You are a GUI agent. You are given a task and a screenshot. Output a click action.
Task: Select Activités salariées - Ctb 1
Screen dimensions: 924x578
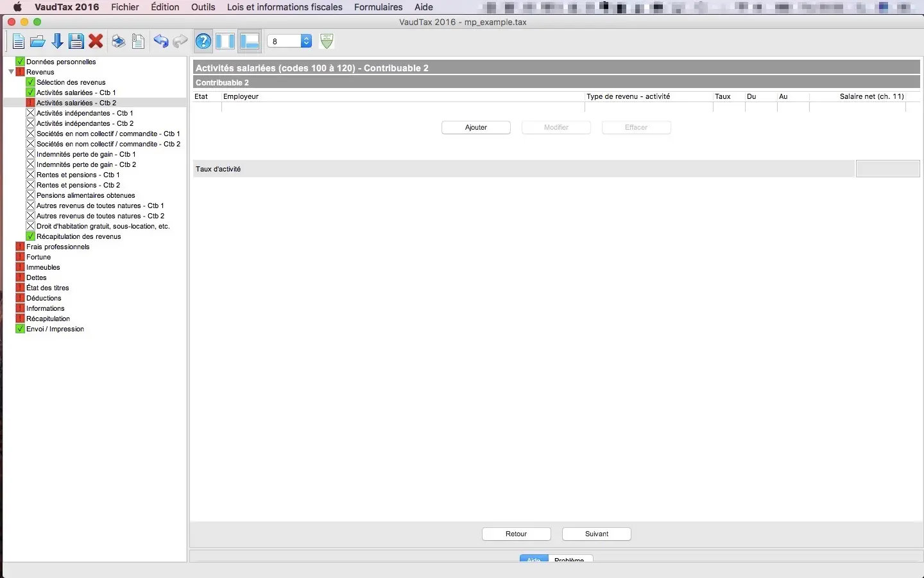click(x=76, y=92)
